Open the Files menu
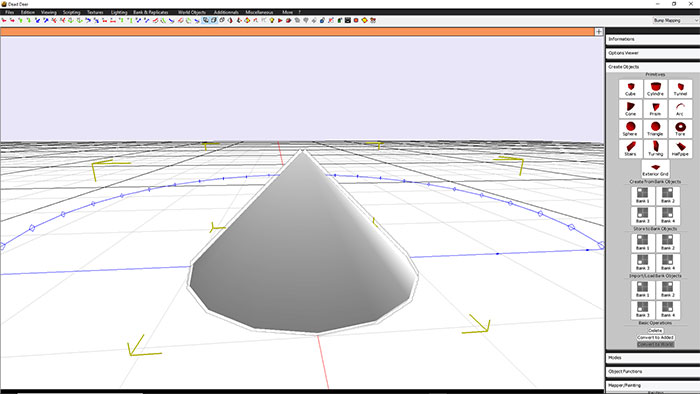 point(9,12)
